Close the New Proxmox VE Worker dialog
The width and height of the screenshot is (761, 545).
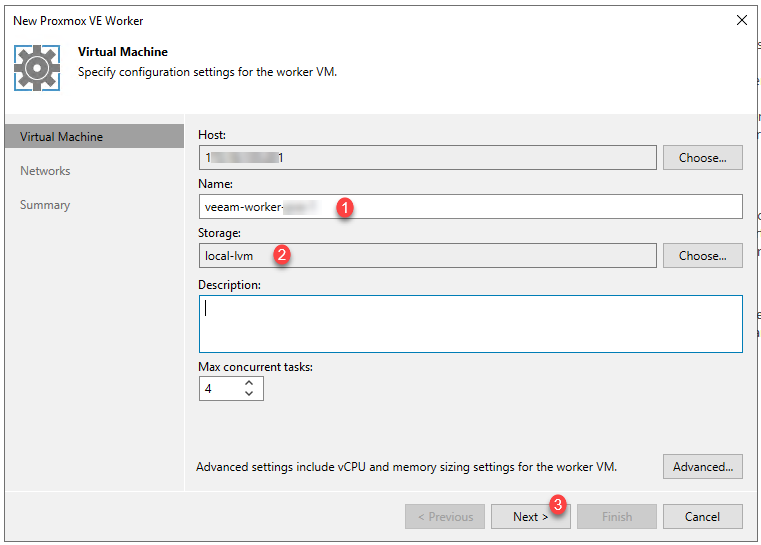[742, 20]
